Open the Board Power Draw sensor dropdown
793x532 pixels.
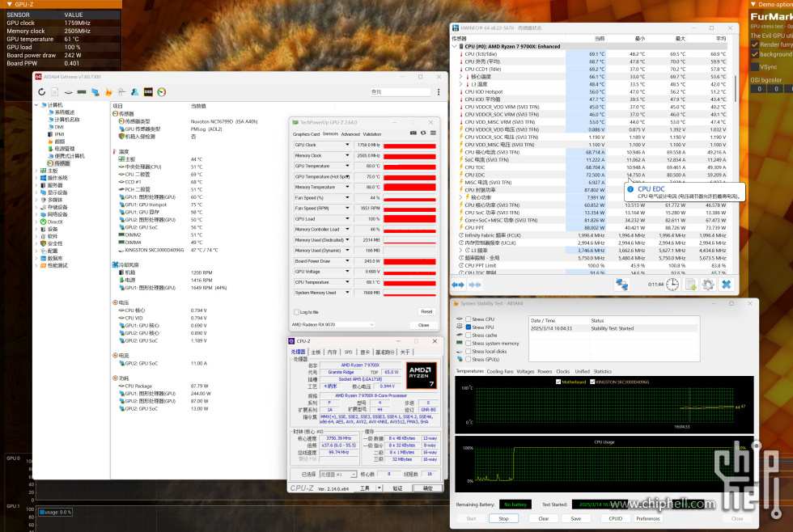pyautogui.click(x=347, y=261)
